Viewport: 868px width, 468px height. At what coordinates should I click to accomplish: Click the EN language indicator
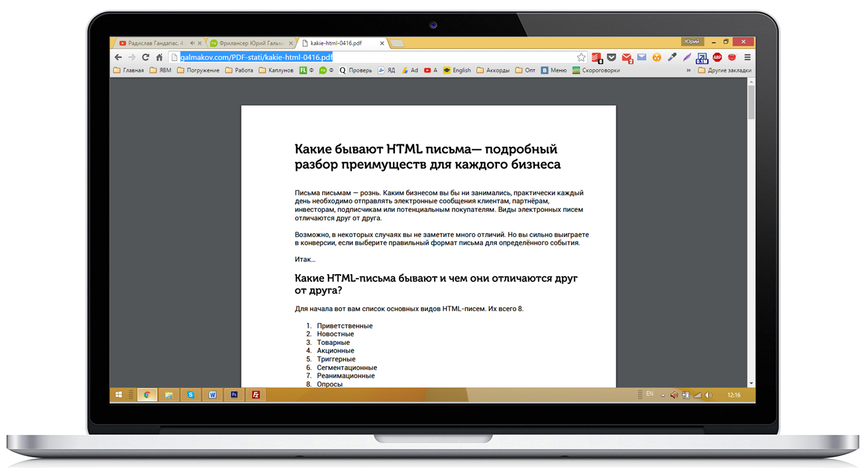(x=649, y=395)
